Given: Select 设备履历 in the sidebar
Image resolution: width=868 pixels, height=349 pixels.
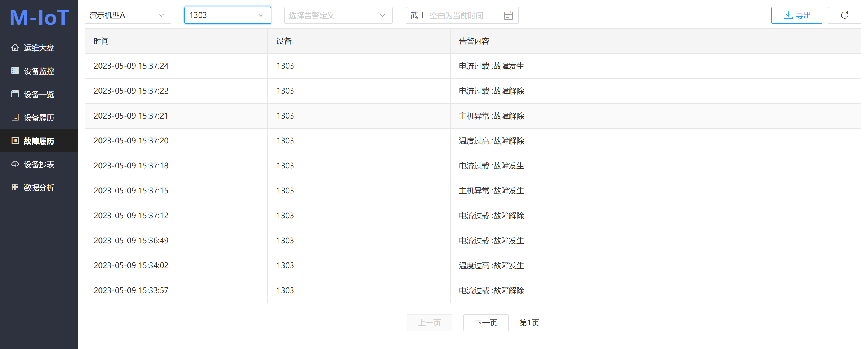Looking at the screenshot, I should pyautogui.click(x=39, y=117).
